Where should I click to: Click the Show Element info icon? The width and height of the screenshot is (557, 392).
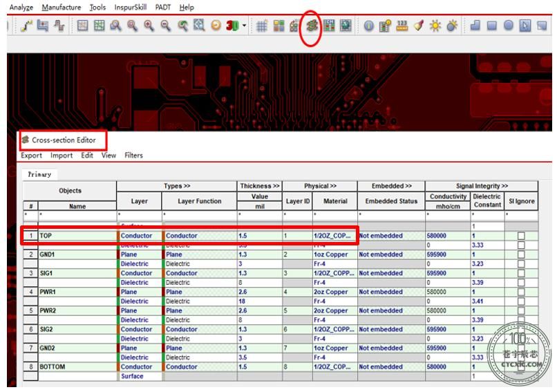(369, 26)
